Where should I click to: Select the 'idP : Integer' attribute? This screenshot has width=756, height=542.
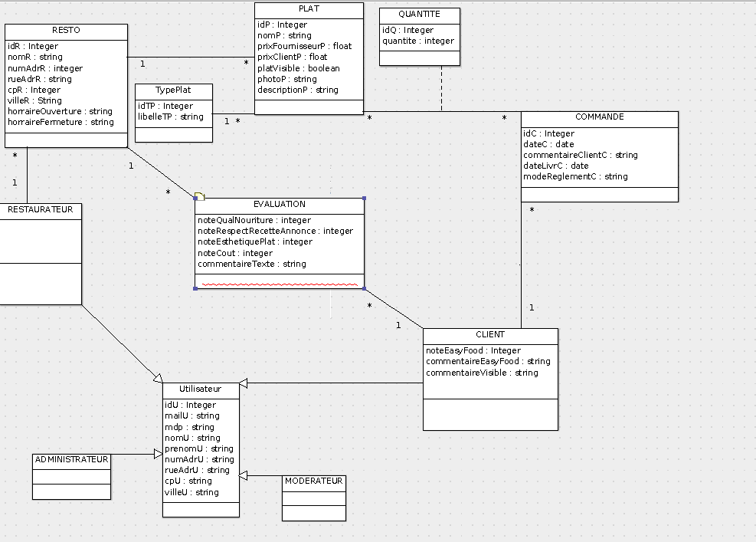(x=282, y=25)
